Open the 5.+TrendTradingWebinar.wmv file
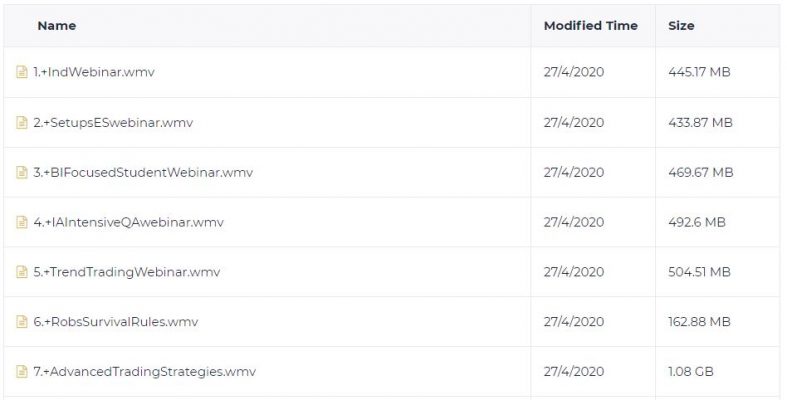The width and height of the screenshot is (787, 400). (126, 272)
